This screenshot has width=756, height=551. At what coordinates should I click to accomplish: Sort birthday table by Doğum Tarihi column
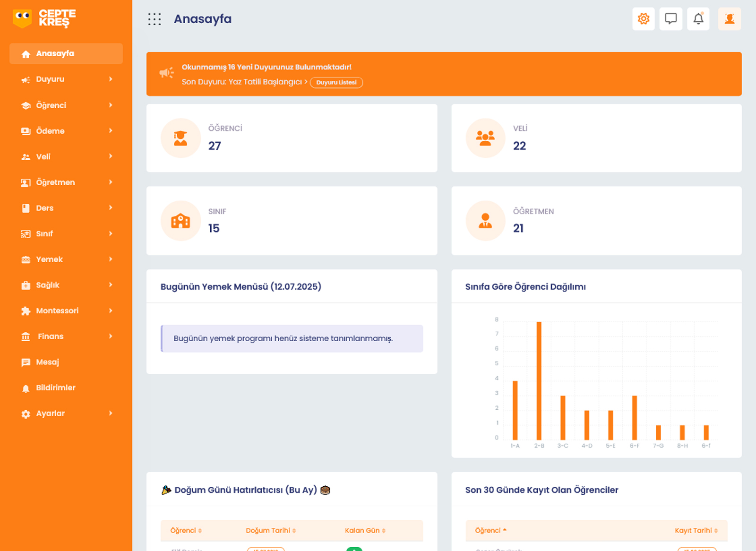click(x=270, y=530)
